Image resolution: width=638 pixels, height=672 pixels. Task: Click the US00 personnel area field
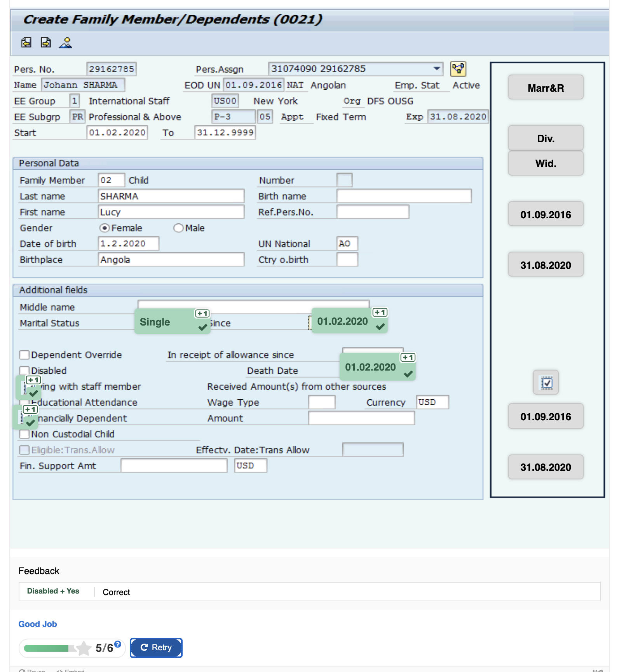click(x=225, y=101)
